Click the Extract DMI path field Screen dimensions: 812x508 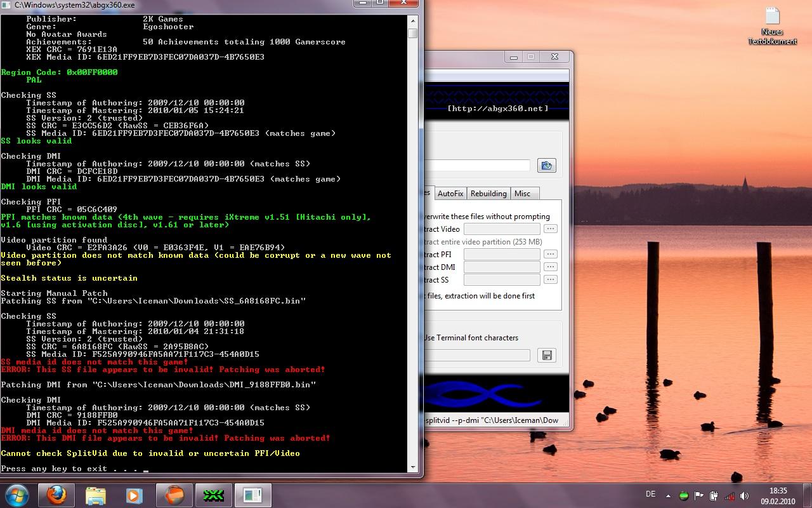coord(502,267)
